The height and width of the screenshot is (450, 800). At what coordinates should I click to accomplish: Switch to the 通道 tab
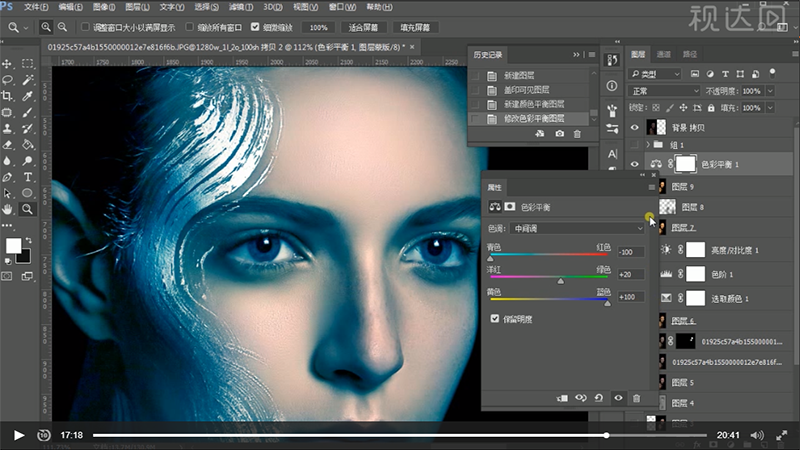point(663,54)
